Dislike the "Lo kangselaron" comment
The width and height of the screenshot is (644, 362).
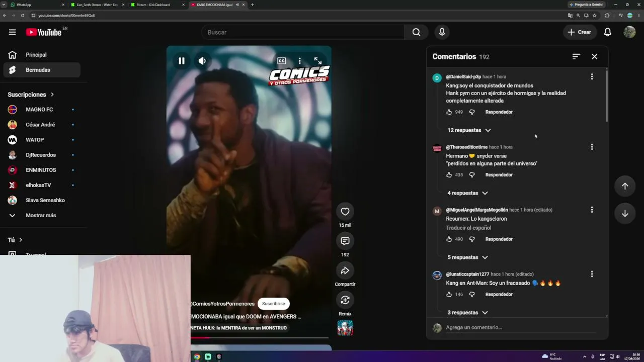coord(472,239)
